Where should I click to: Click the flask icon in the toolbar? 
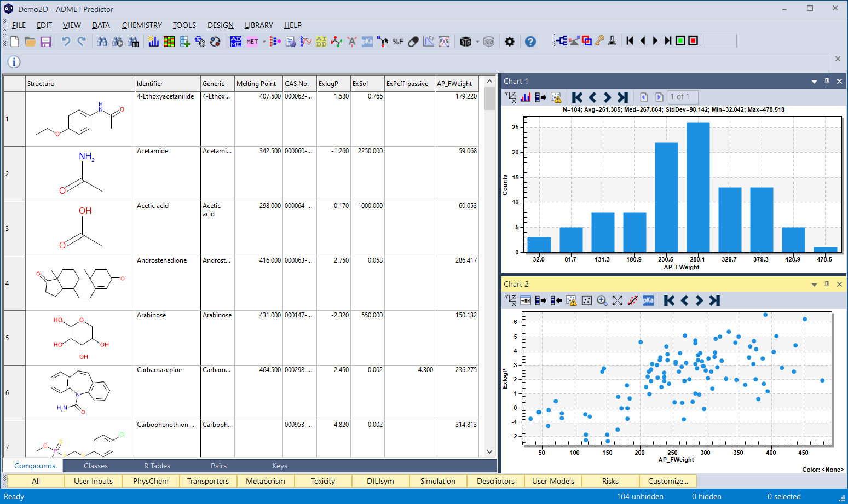click(x=612, y=40)
